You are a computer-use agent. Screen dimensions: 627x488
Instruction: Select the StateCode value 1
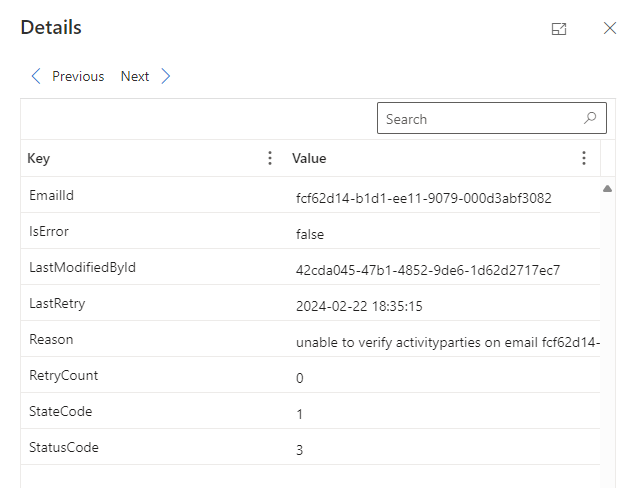(x=300, y=414)
